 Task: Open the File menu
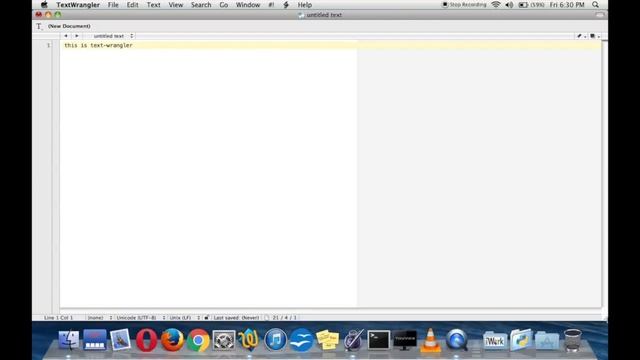click(113, 5)
